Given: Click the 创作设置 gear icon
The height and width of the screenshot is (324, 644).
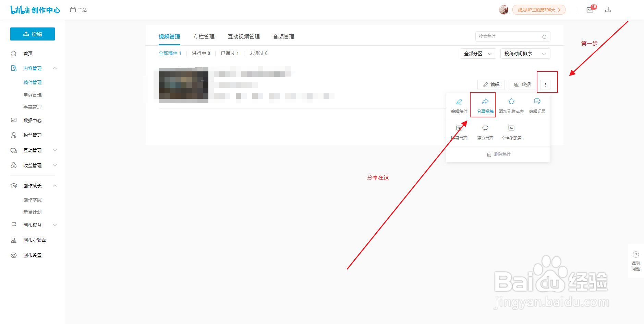Looking at the screenshot, I should (x=14, y=255).
